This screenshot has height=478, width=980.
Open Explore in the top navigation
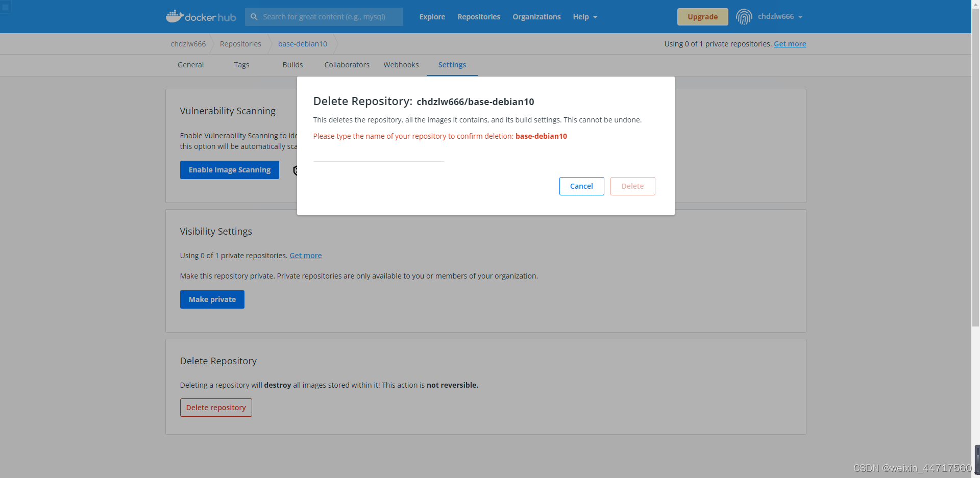tap(432, 17)
